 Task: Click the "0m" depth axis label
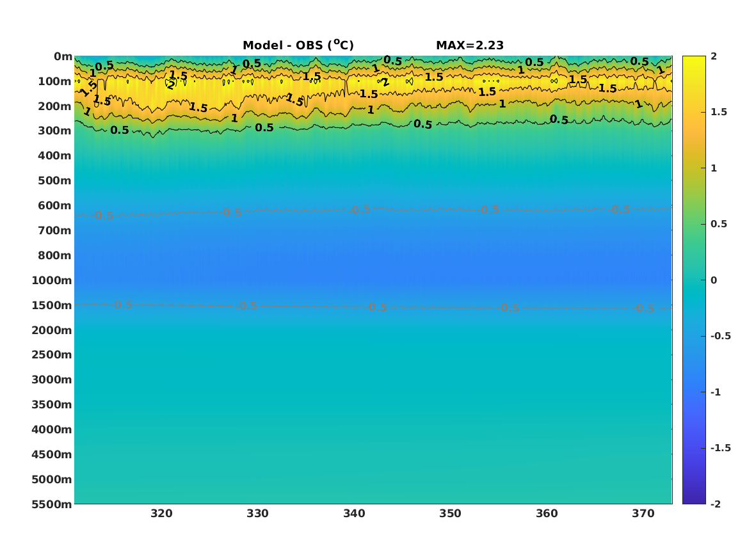click(63, 57)
